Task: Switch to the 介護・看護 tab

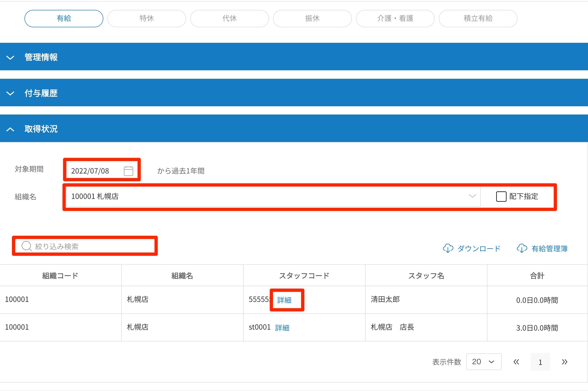Action: 395,18
